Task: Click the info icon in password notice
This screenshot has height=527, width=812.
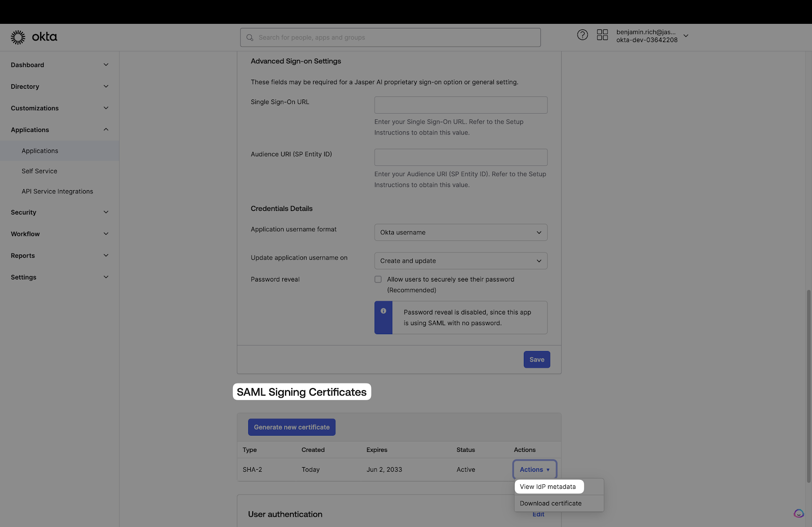Action: (x=383, y=311)
